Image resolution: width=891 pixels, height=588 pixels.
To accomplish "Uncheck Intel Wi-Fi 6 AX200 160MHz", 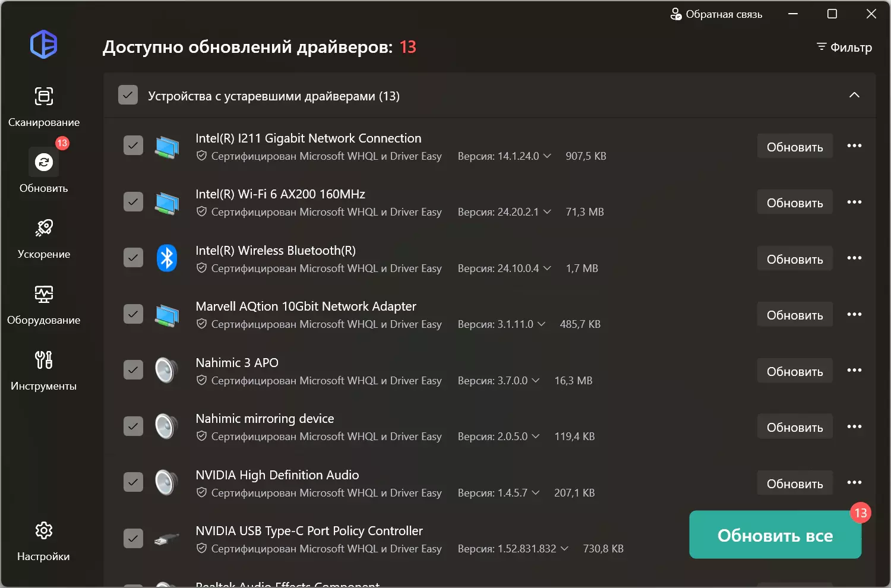I will 133,202.
